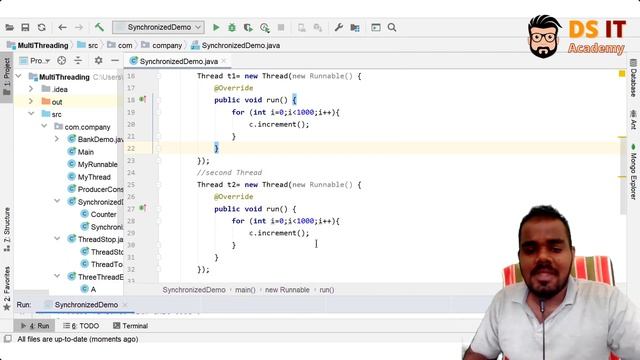Open the Structure tool window side tab
640x360 pixels.
point(7,229)
